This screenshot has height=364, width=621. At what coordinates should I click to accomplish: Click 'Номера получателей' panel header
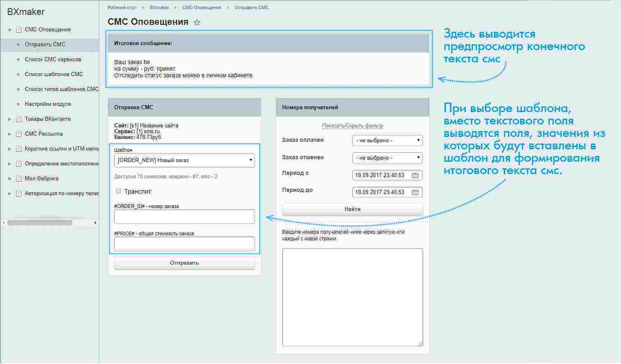(x=310, y=108)
